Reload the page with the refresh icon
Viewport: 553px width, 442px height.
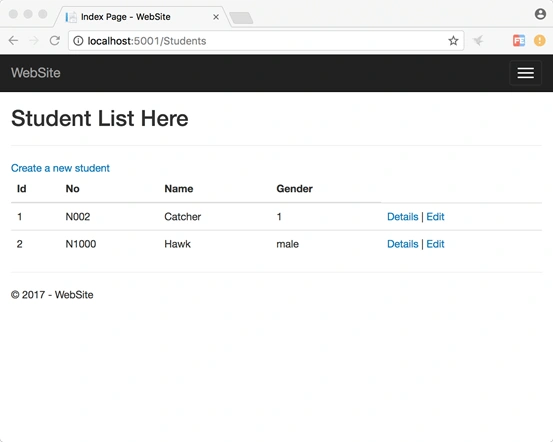(55, 41)
